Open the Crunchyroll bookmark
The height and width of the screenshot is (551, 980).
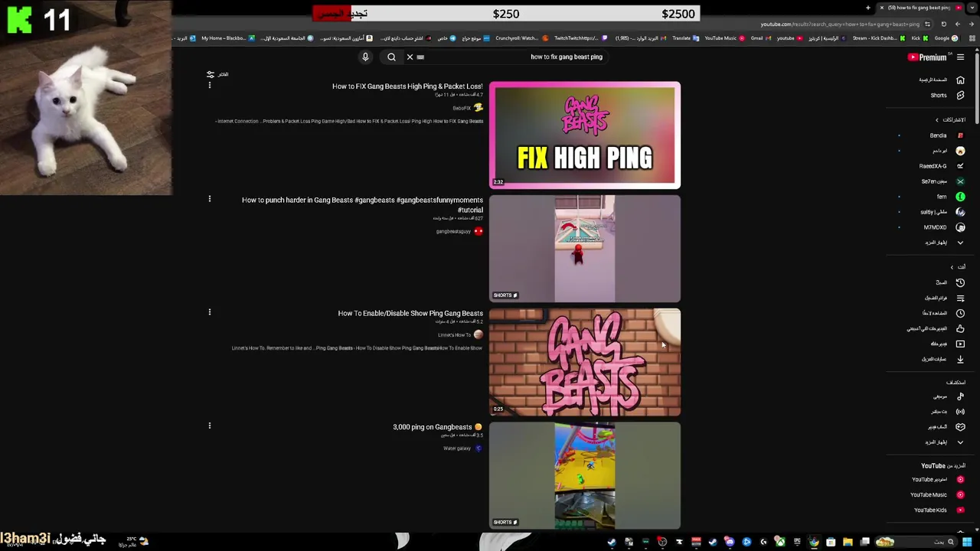pyautogui.click(x=522, y=38)
